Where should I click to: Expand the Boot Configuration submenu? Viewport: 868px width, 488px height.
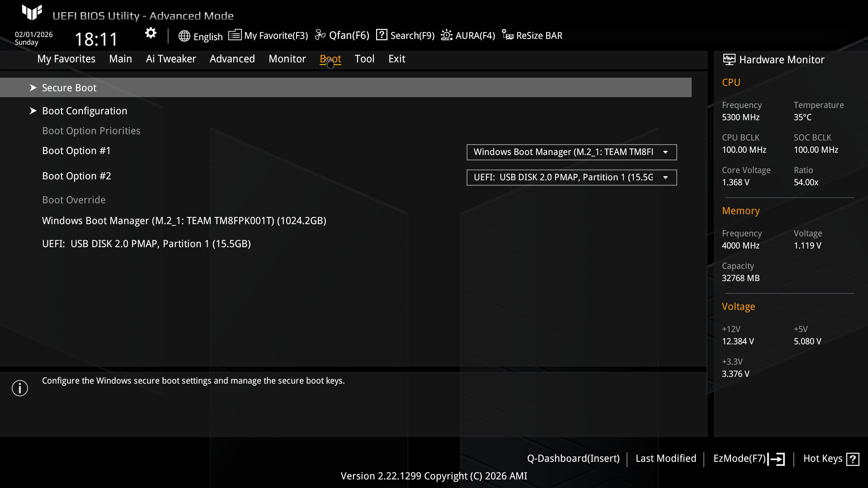tap(85, 111)
